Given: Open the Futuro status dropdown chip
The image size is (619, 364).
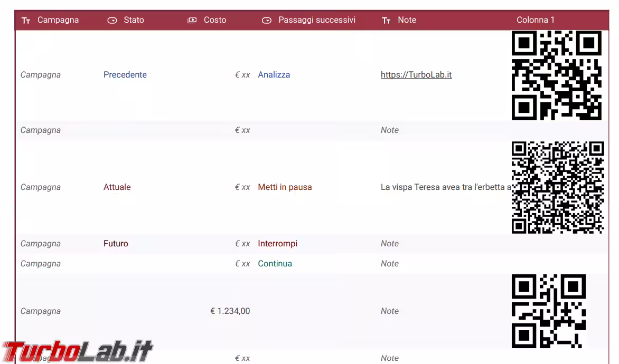Looking at the screenshot, I should [x=116, y=244].
